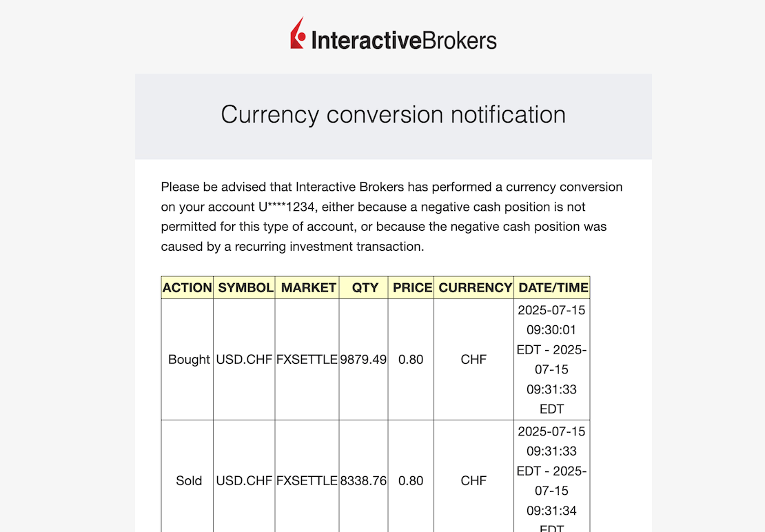Click the Sold action cell
765x532 pixels.
(x=189, y=481)
